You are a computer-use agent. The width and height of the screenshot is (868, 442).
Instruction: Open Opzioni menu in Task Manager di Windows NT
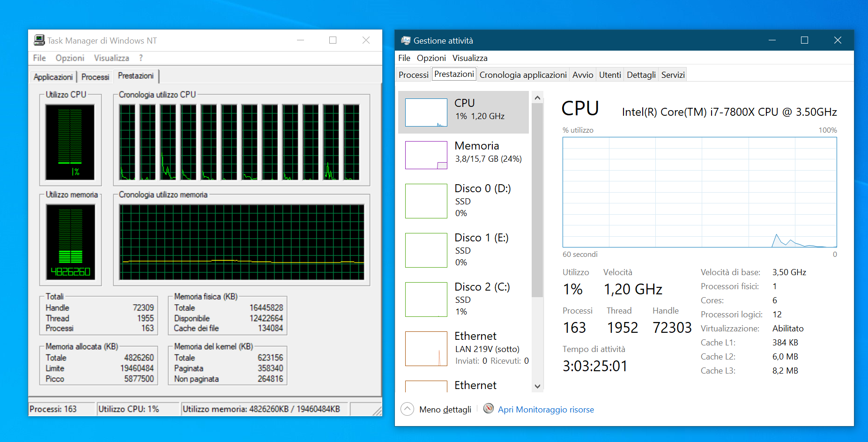[70, 58]
